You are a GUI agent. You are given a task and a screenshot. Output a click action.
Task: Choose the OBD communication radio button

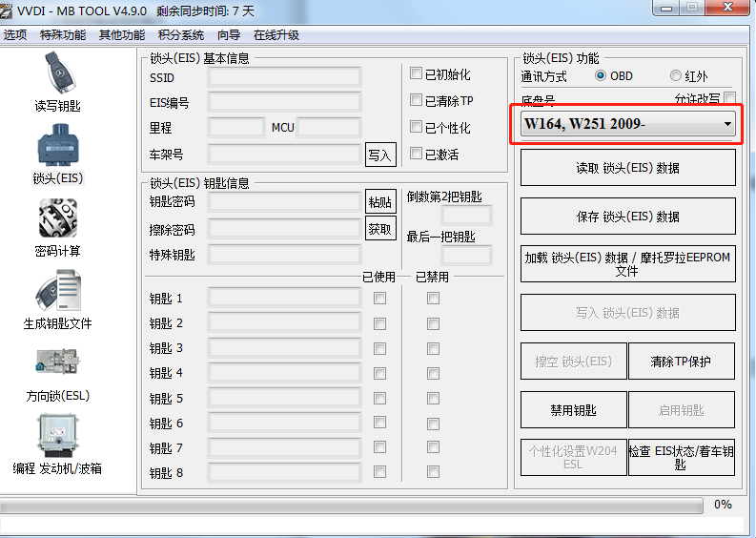click(x=601, y=75)
